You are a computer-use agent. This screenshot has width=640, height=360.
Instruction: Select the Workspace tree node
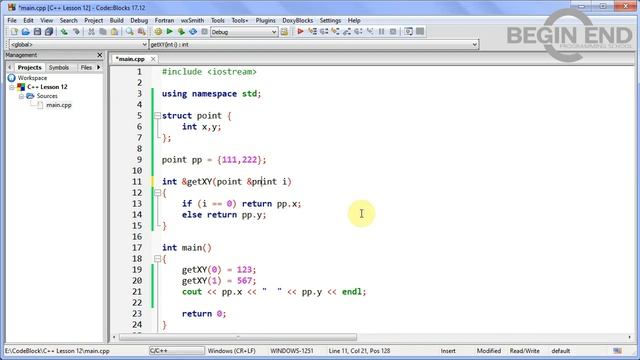(32, 78)
